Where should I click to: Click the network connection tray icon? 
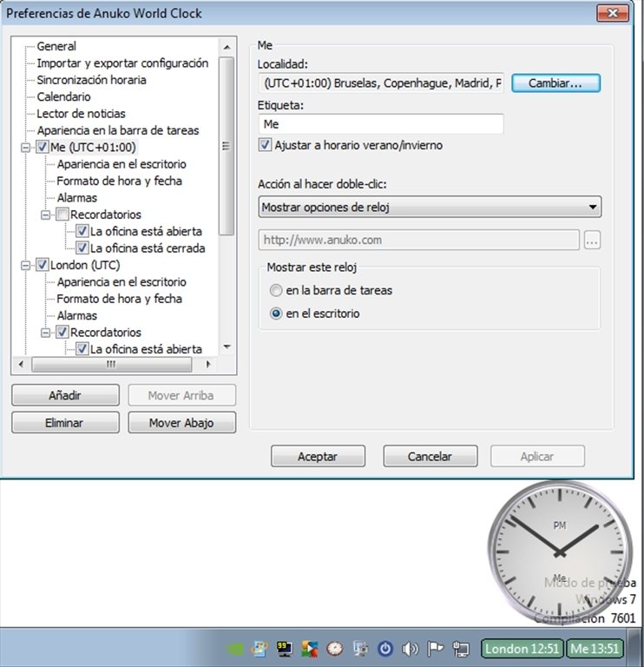coord(460,649)
